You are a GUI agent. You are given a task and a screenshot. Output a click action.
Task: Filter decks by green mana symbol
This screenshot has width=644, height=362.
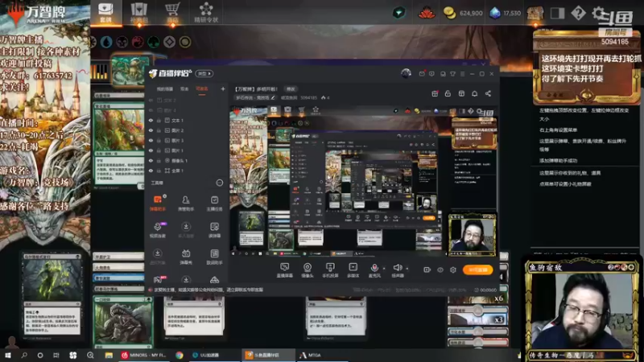154,42
